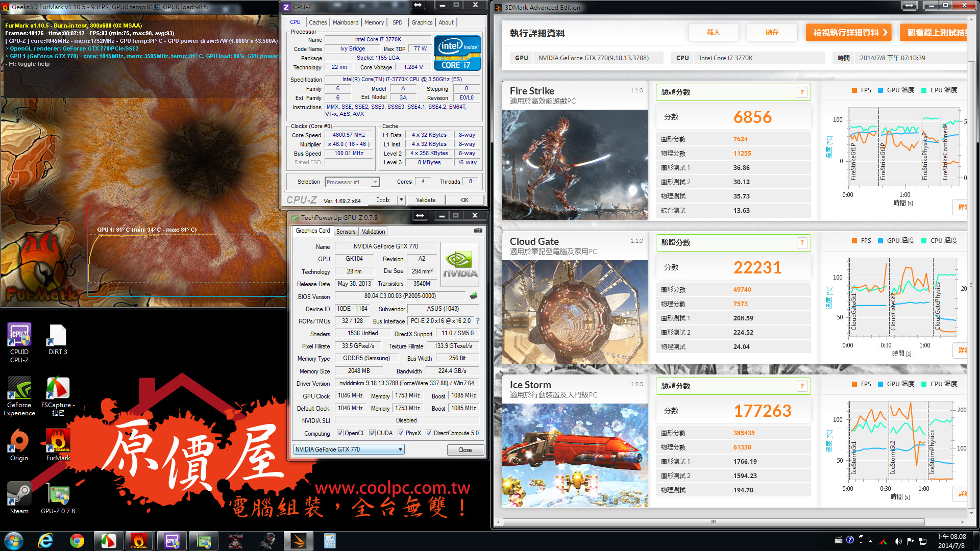This screenshot has width=980, height=551.
Task: Launch Origin from the desktop
Action: pos(19,445)
